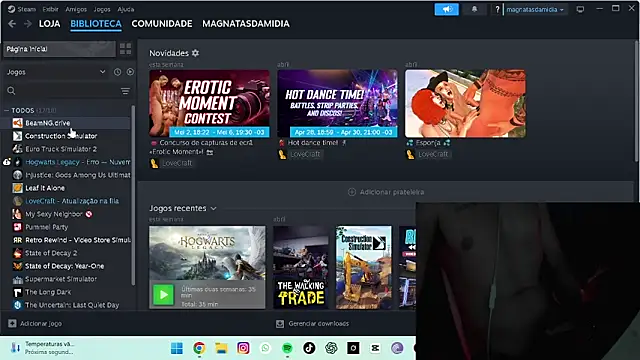The height and width of the screenshot is (360, 640).
Task: Open Gerenciar downloads
Action: click(x=312, y=324)
